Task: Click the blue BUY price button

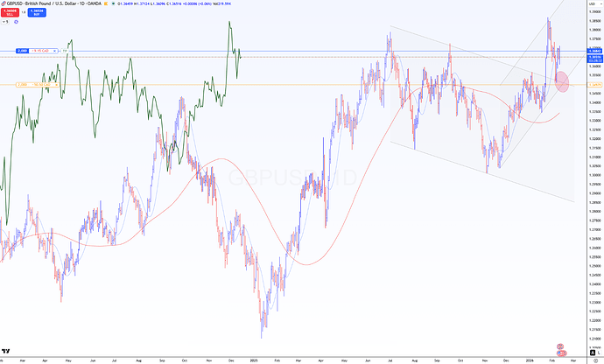Action: [37, 12]
